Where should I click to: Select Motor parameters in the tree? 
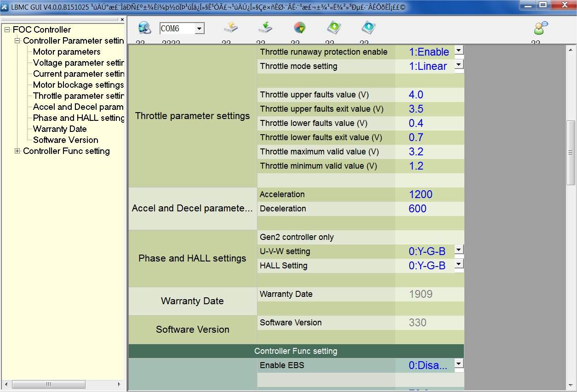click(x=67, y=52)
